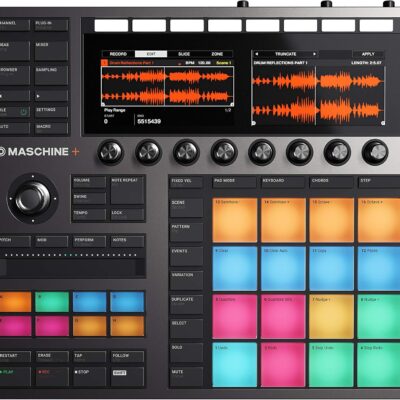Toggle the REC button
The height and width of the screenshot is (400, 400).
[52, 376]
